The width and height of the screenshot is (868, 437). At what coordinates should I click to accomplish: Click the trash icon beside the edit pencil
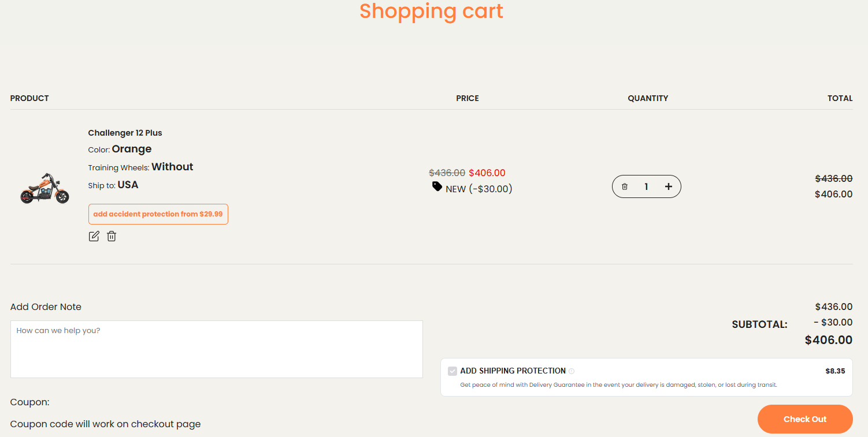pos(112,236)
